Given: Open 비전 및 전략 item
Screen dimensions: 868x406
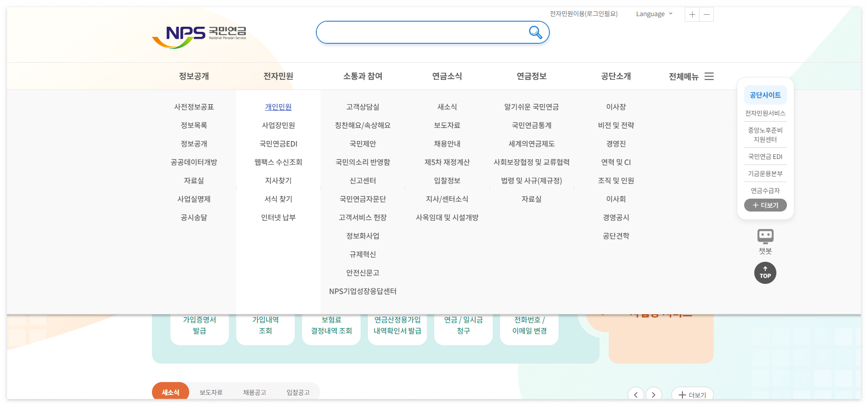Looking at the screenshot, I should pos(616,125).
